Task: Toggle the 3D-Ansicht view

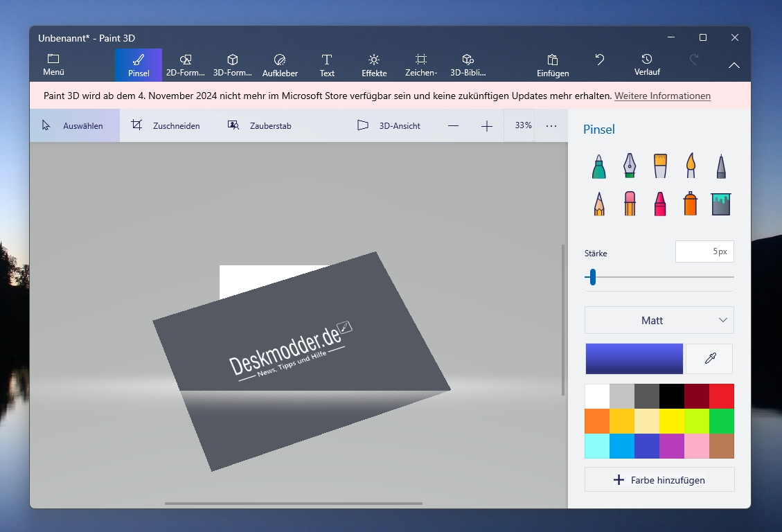Action: [x=389, y=125]
